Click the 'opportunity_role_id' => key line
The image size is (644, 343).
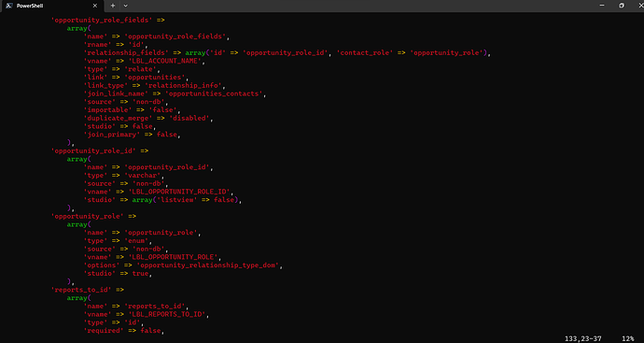99,150
